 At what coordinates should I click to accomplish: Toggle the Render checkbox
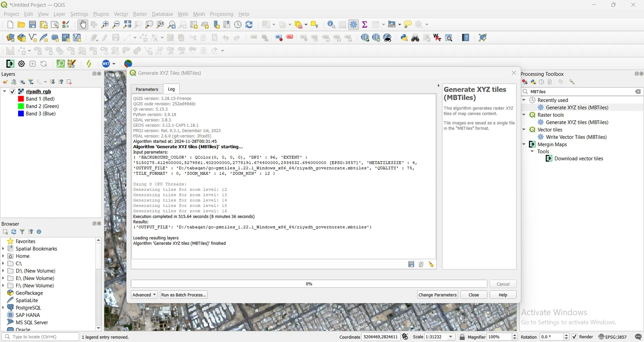(574, 337)
